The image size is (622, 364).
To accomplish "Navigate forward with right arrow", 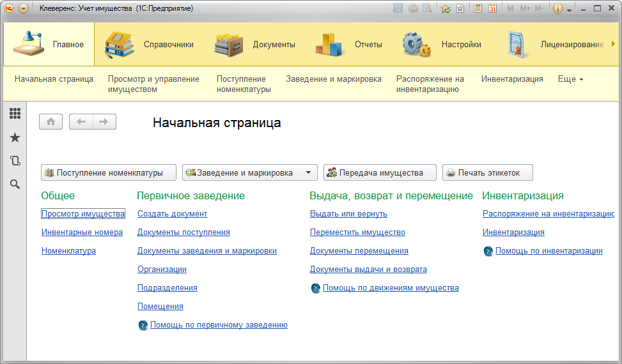I will pos(104,121).
